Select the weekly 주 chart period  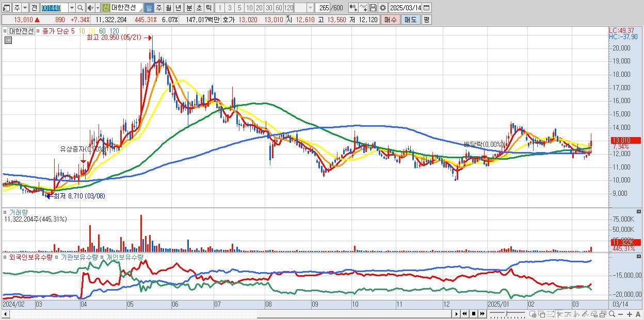coord(158,8)
